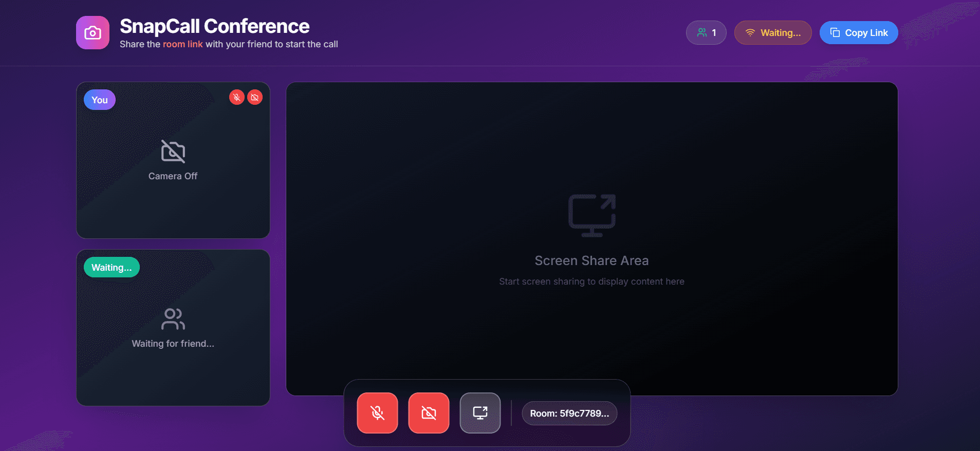Click the 'room link' highlighted text
The width and height of the screenshot is (980, 451).
click(183, 44)
